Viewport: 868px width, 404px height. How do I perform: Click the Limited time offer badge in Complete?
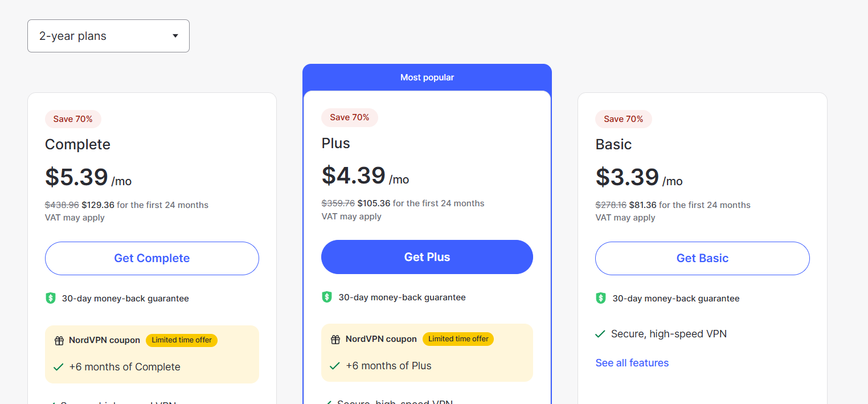pos(182,340)
